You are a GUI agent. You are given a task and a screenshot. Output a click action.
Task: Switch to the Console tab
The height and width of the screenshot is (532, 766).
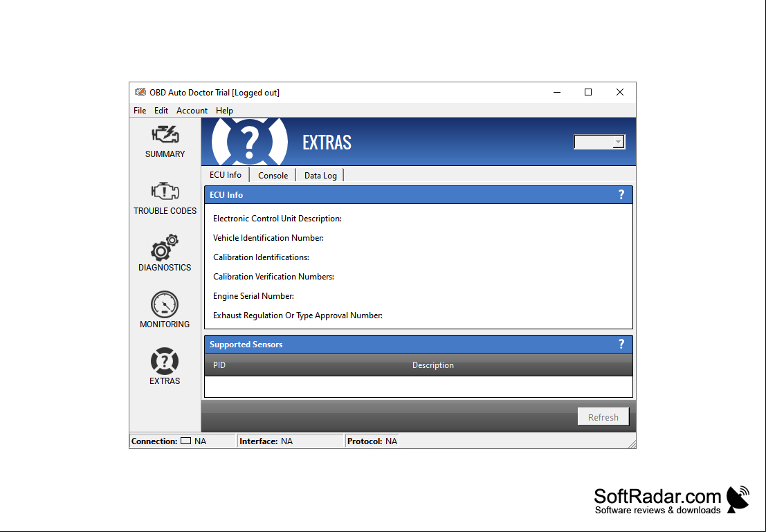tap(273, 176)
